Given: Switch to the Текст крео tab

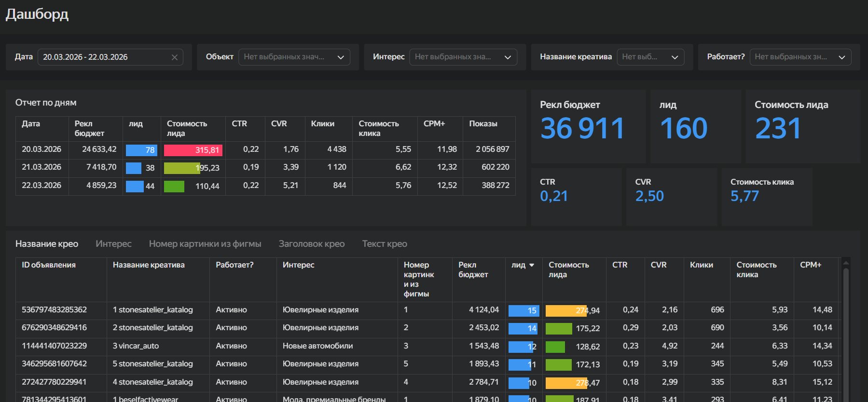Looking at the screenshot, I should [385, 244].
